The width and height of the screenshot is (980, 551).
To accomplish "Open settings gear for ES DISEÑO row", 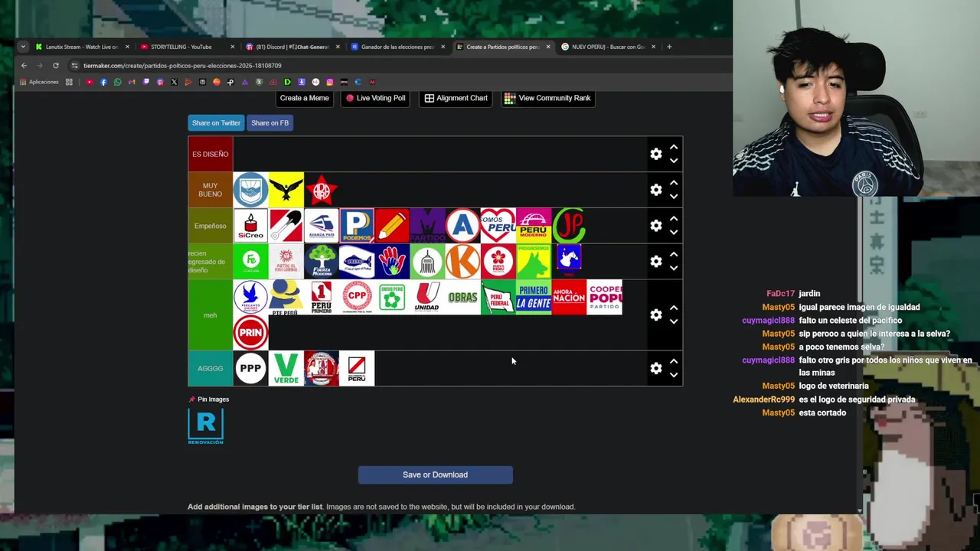I will coord(656,154).
